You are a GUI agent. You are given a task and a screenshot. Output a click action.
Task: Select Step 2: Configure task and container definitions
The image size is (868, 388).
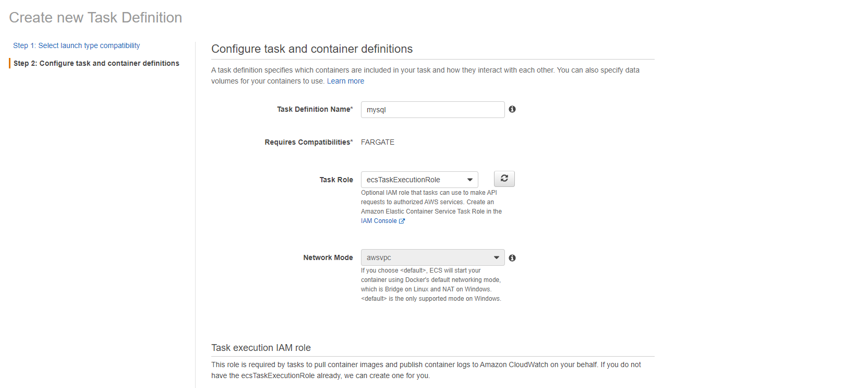click(96, 63)
